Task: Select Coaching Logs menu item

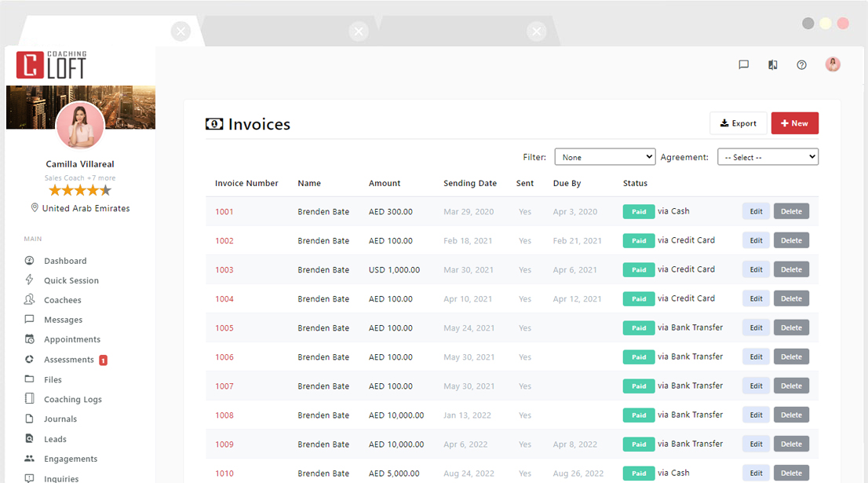Action: pos(72,399)
